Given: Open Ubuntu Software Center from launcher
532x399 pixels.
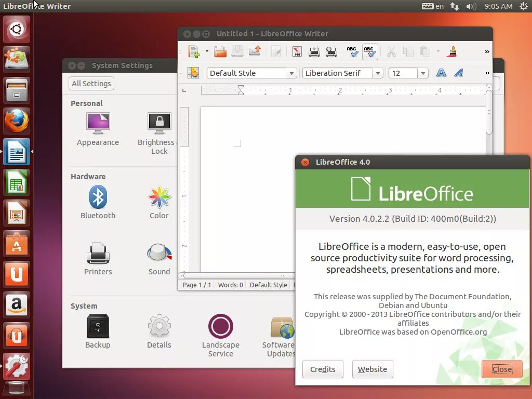Looking at the screenshot, I should pyautogui.click(x=17, y=244).
